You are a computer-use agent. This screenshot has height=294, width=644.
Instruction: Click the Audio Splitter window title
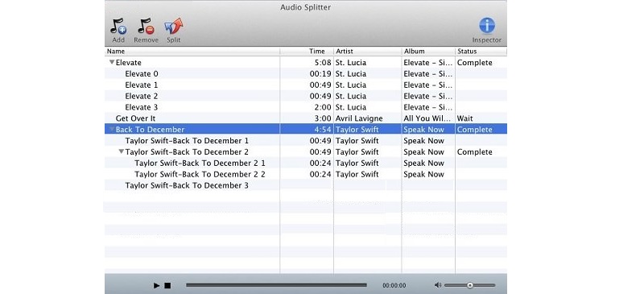pos(306,7)
